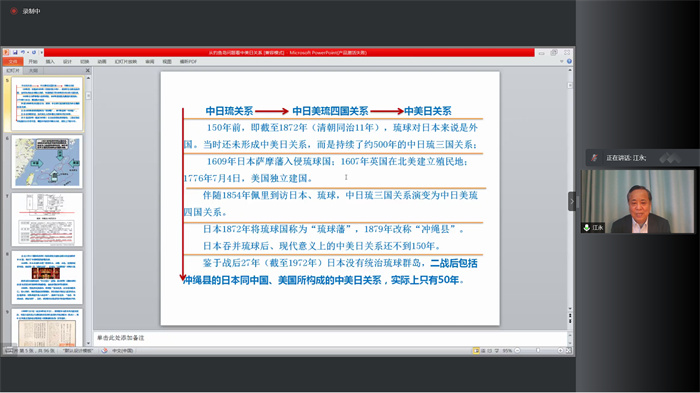This screenshot has width=700, height=393.
Task: Click the notes field 单击此处添加备注
Action: click(x=330, y=338)
